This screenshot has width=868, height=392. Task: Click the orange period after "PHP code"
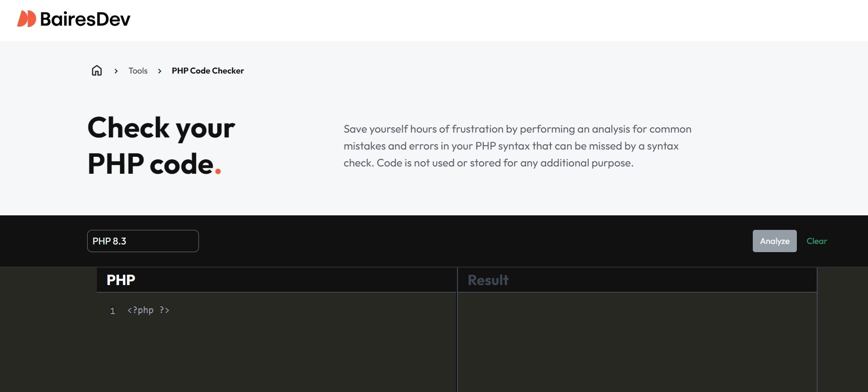218,170
